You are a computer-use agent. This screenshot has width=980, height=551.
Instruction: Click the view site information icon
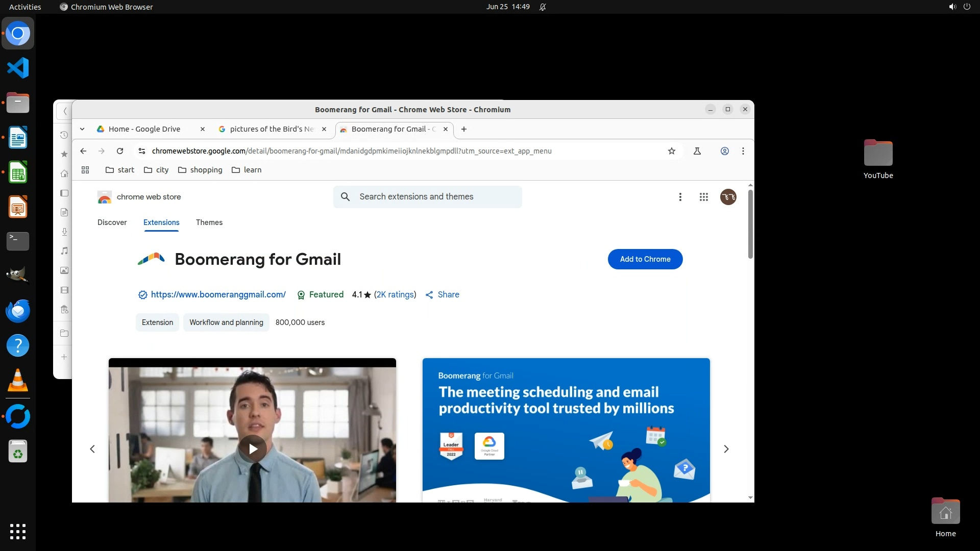(142, 151)
